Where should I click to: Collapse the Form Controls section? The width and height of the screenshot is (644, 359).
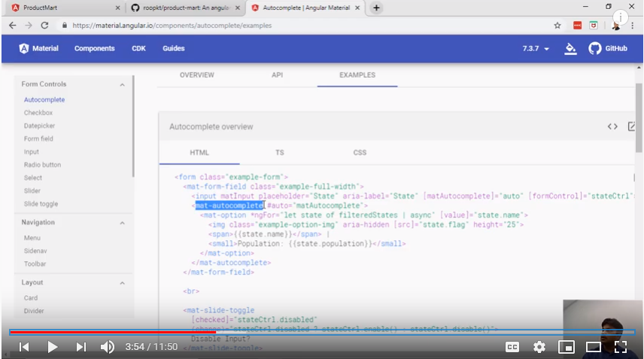[123, 84]
